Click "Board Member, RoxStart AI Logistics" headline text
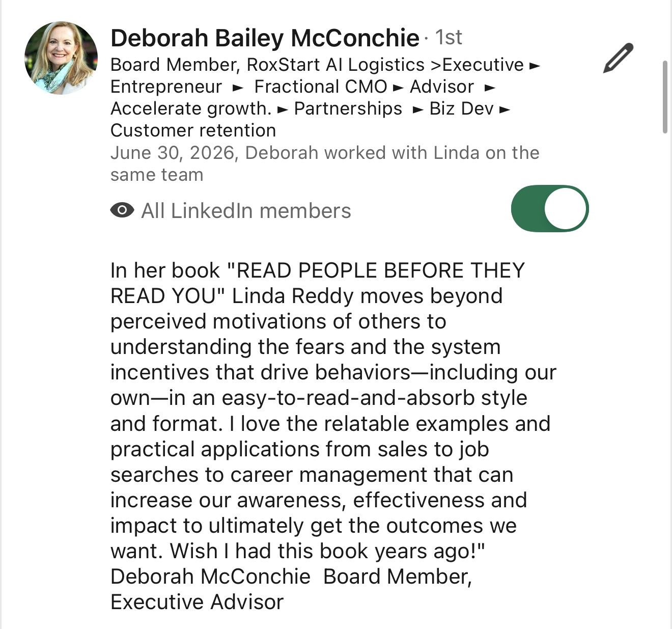 click(267, 65)
